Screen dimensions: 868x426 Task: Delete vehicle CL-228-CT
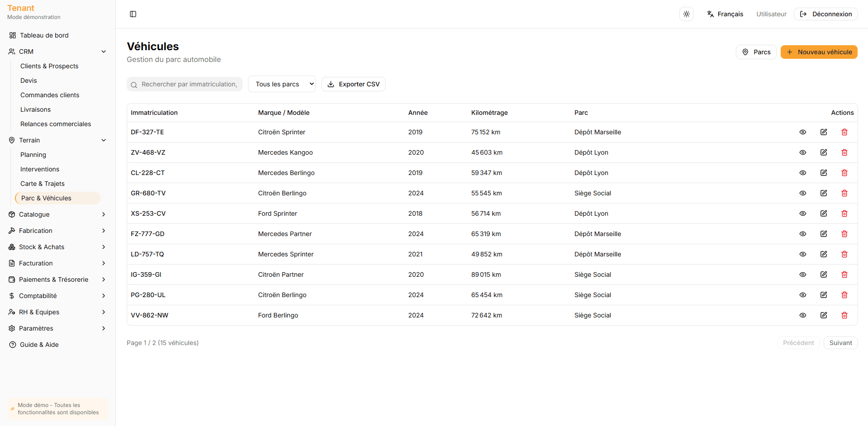coord(844,173)
